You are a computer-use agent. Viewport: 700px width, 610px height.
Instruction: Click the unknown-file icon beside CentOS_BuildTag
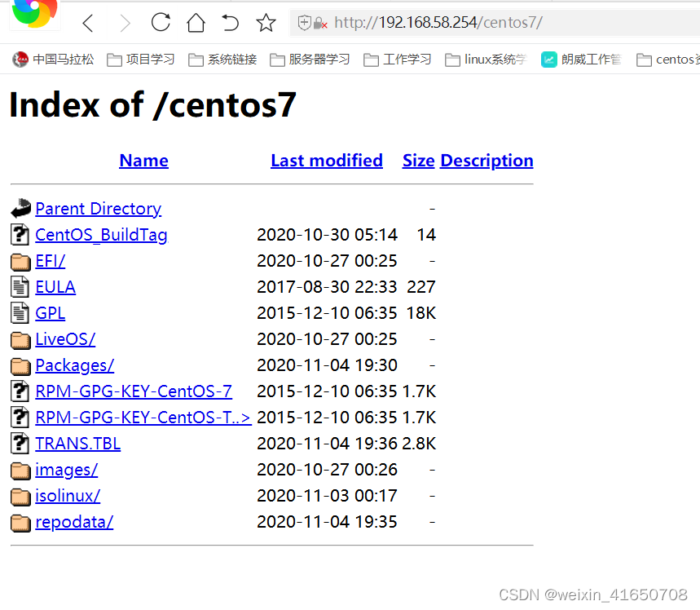20,235
